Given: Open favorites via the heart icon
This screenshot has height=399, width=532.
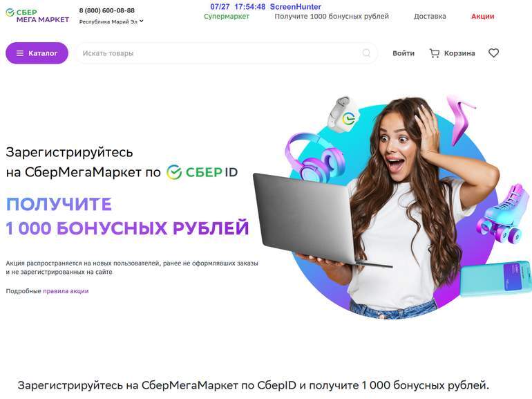Looking at the screenshot, I should point(494,53).
